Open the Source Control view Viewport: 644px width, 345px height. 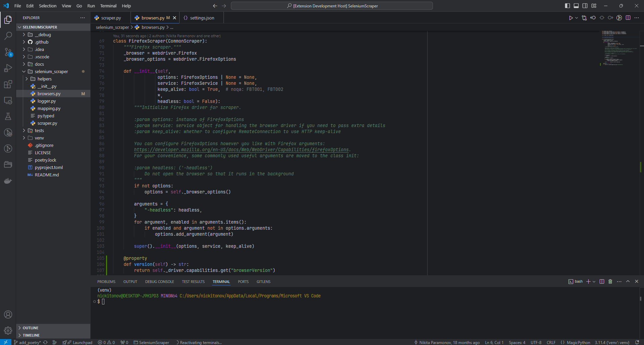(8, 52)
